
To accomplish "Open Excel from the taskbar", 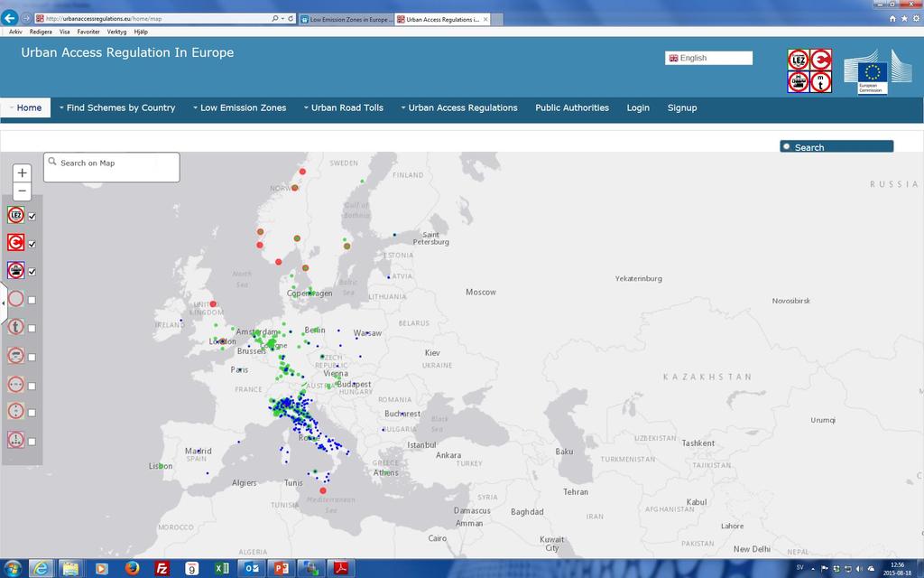I will 222,569.
